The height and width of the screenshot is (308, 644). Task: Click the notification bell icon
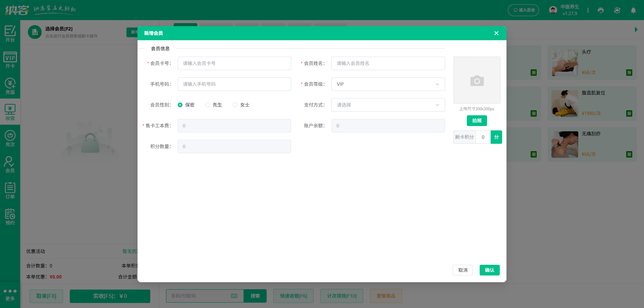pyautogui.click(x=633, y=10)
